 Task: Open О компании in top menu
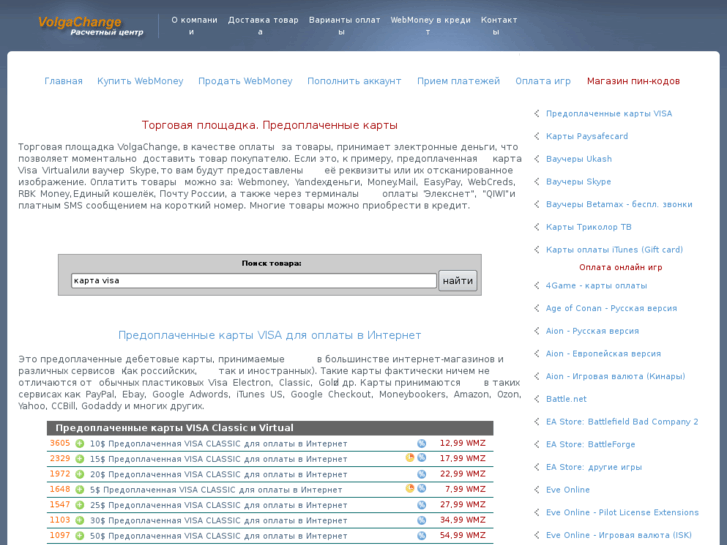(x=194, y=26)
